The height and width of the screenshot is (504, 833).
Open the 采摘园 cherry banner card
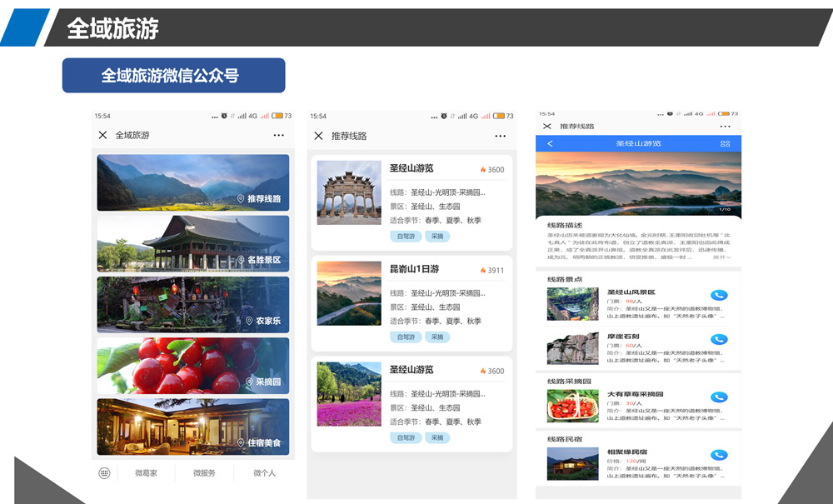point(193,366)
